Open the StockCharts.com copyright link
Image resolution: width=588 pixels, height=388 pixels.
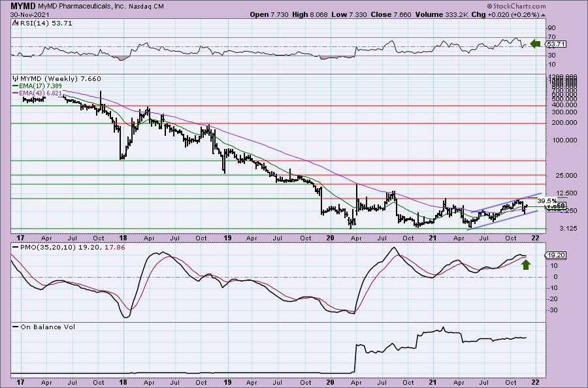516,6
